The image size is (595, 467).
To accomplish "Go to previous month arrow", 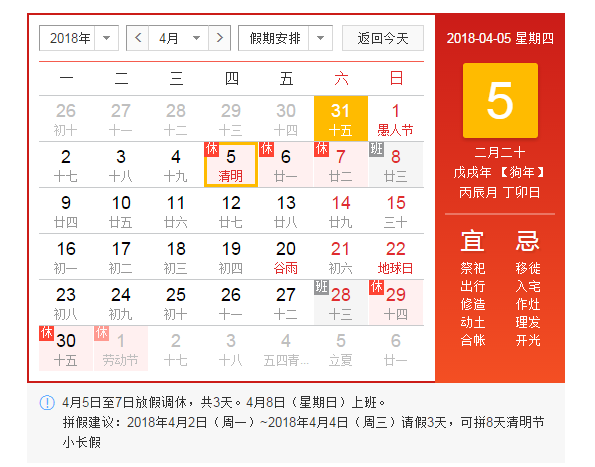I will [x=138, y=38].
